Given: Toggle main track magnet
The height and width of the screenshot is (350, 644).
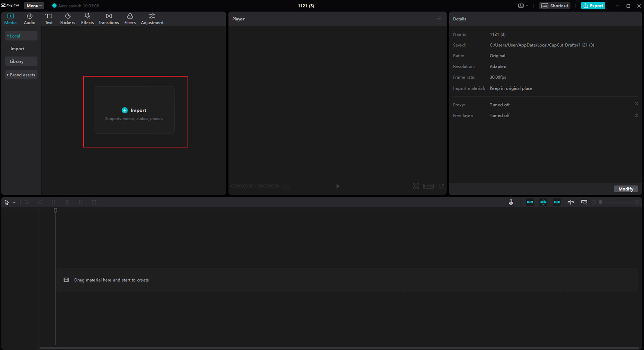Looking at the screenshot, I should coord(530,202).
